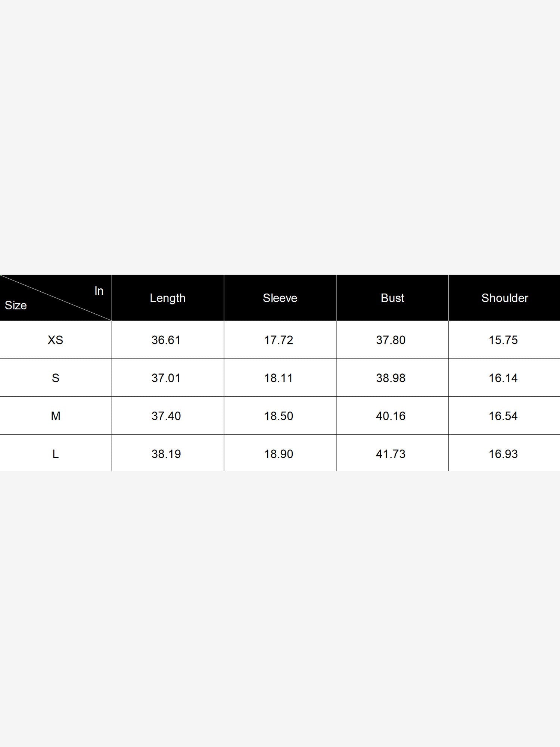Click the M bust value 40.16
This screenshot has width=560, height=747.
coord(391,416)
